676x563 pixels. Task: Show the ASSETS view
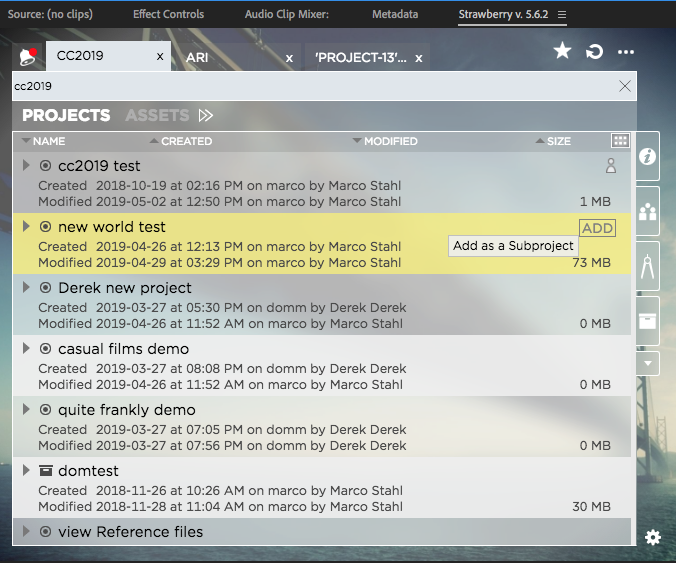pyautogui.click(x=157, y=115)
